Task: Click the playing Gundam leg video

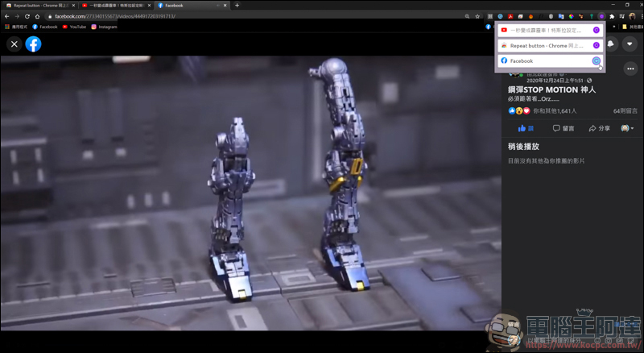Action: point(250,193)
